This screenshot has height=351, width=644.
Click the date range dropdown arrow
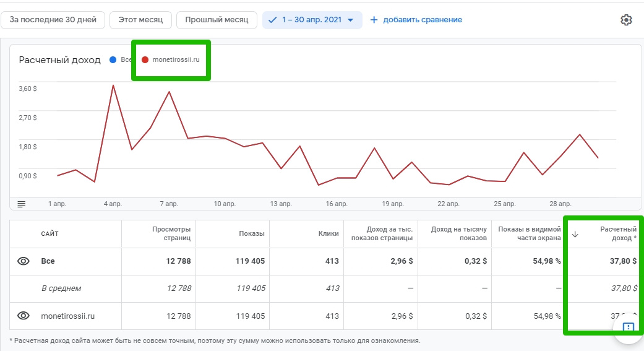coord(351,20)
